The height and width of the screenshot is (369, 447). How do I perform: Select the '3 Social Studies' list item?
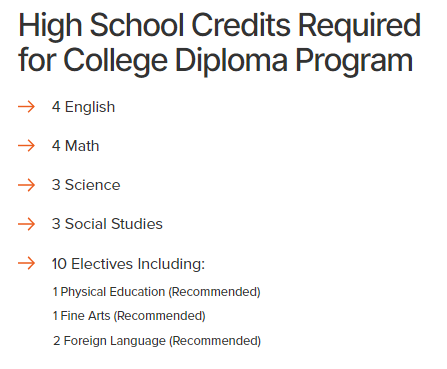(x=107, y=224)
